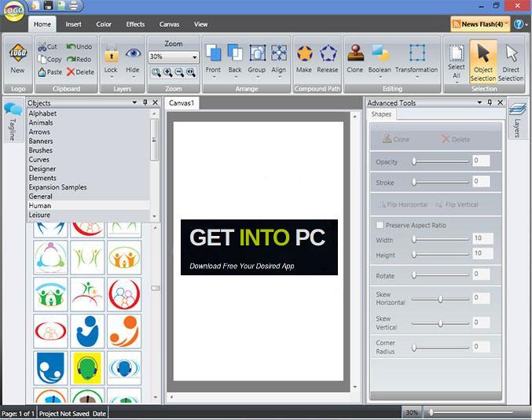The width and height of the screenshot is (532, 420).
Task: Expand the Objects panel options arrow
Action: click(x=134, y=102)
